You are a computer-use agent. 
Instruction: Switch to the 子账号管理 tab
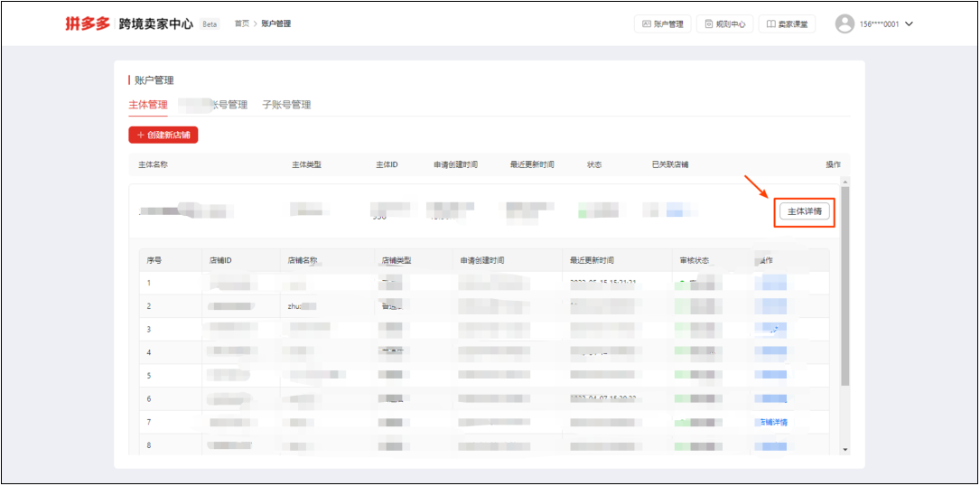coord(286,105)
